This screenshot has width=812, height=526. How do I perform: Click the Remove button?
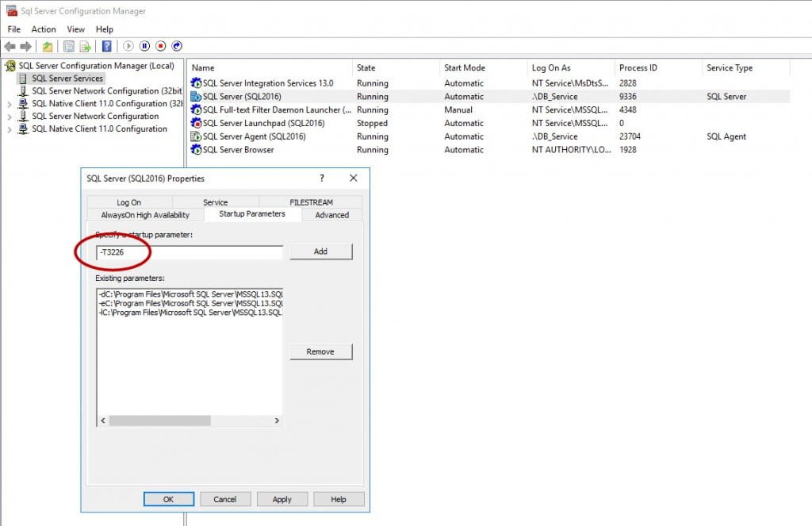[321, 352]
